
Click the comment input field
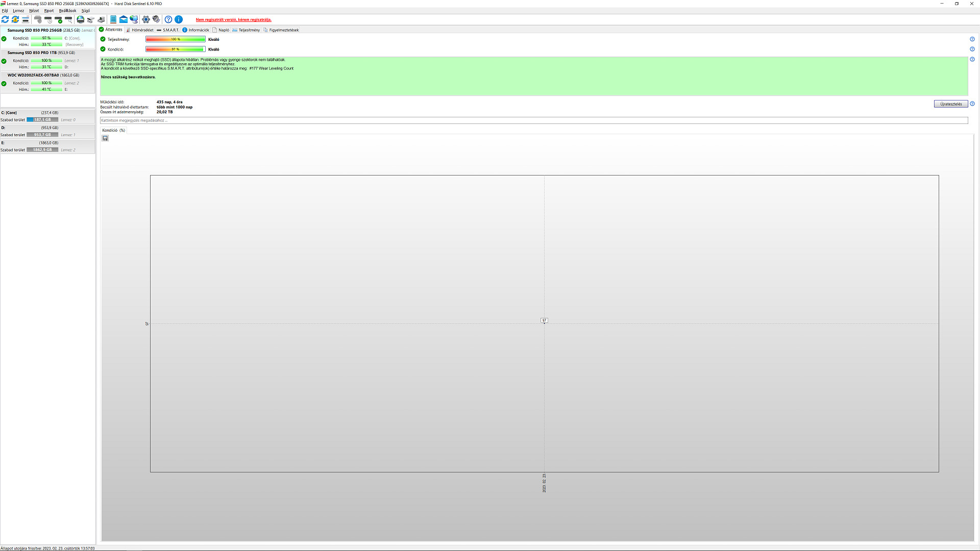point(533,120)
